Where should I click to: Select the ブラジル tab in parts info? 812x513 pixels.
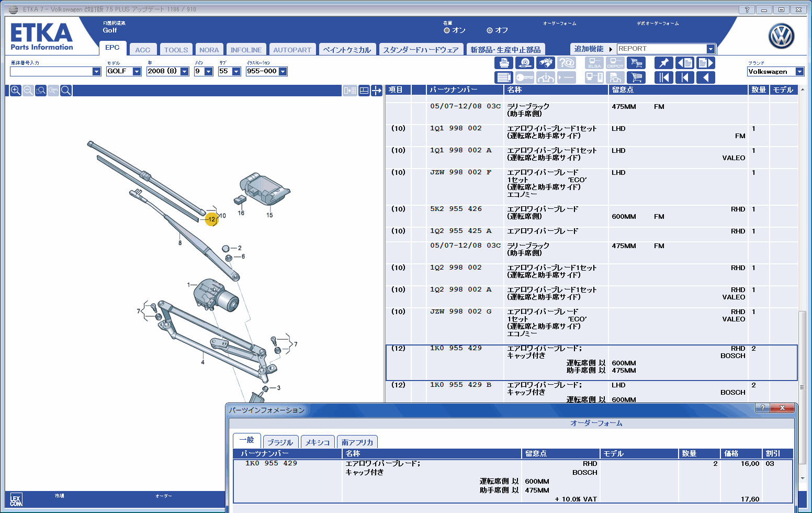pyautogui.click(x=280, y=442)
